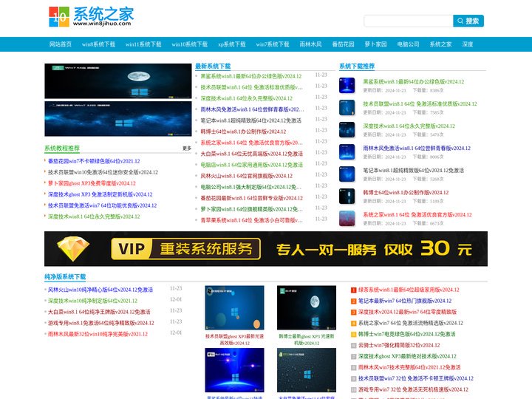
Task: Open 深度技术ghost XP3最新绝对技术版 link
Action: click(x=407, y=356)
